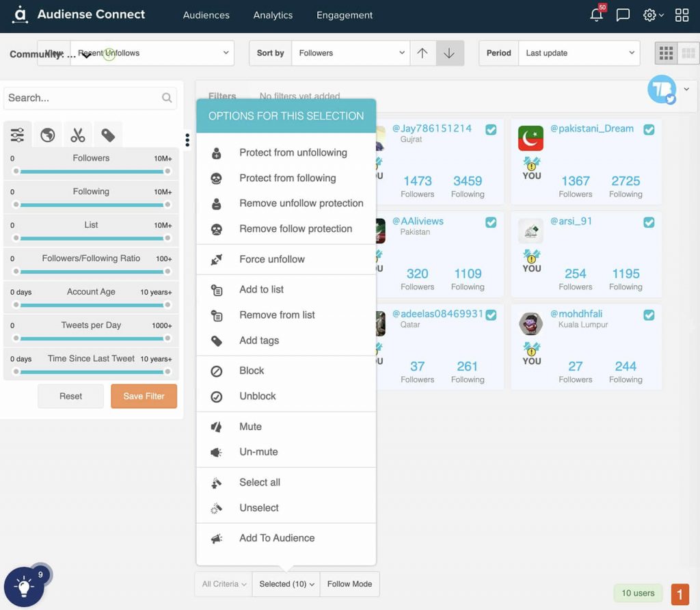Viewport: 700px width, 610px height.
Task: Click the Followers range slider left handle
Action: [x=16, y=172]
